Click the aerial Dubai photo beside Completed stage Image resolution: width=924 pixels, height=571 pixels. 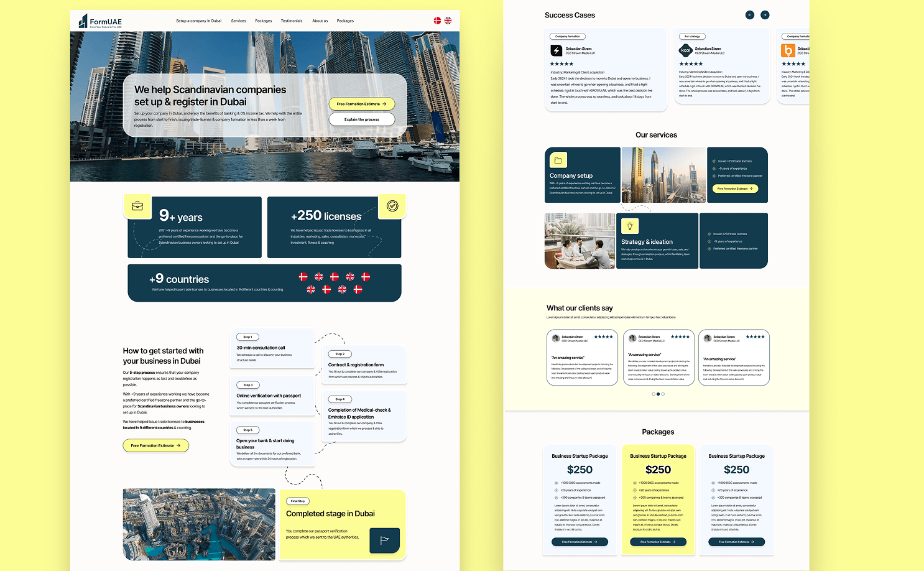pos(199,524)
